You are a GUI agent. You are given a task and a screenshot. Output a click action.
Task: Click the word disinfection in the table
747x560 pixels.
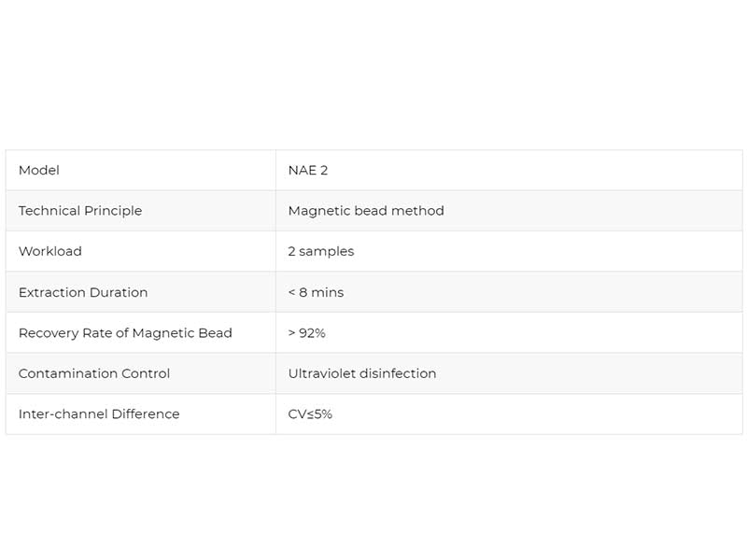tap(399, 373)
